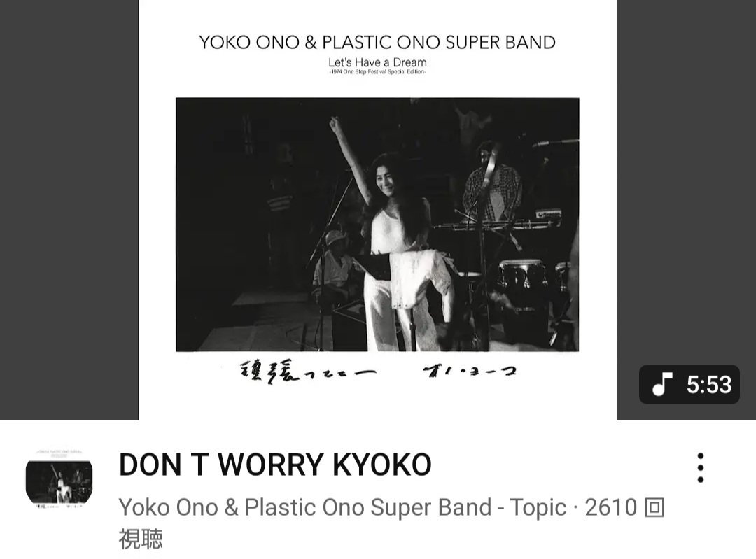Image resolution: width=756 pixels, height=559 pixels.
Task: Click the Let's Have a Dream album subtitle
Action: (x=377, y=62)
